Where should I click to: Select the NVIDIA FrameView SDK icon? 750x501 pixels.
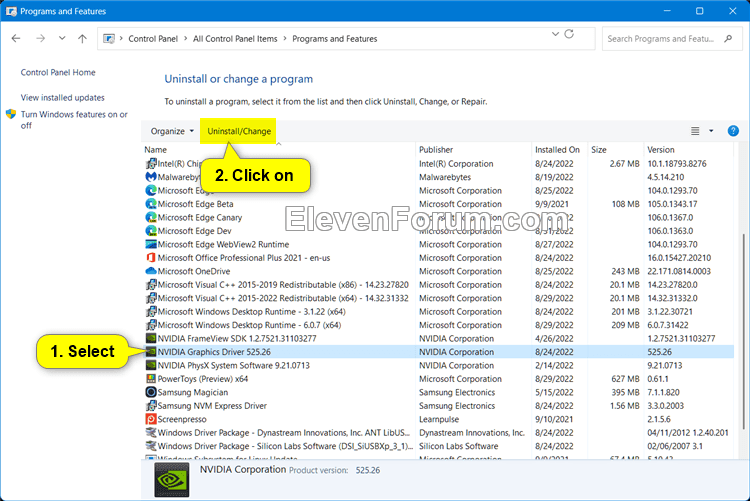(x=151, y=338)
